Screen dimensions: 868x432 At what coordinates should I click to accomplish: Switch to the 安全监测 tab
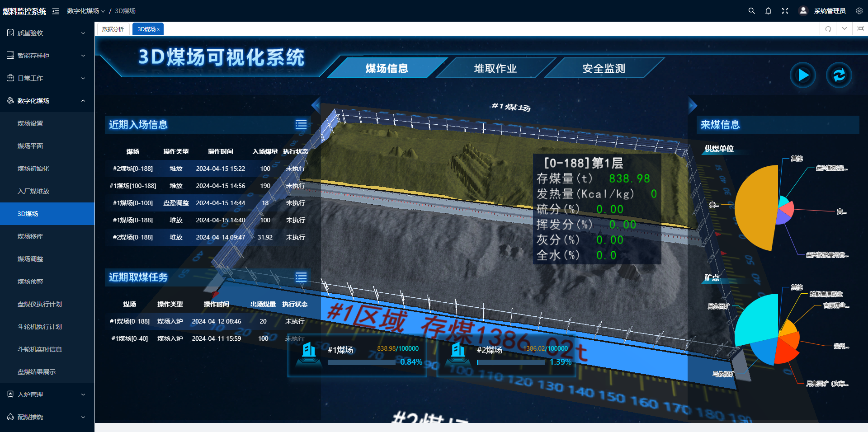tap(604, 69)
